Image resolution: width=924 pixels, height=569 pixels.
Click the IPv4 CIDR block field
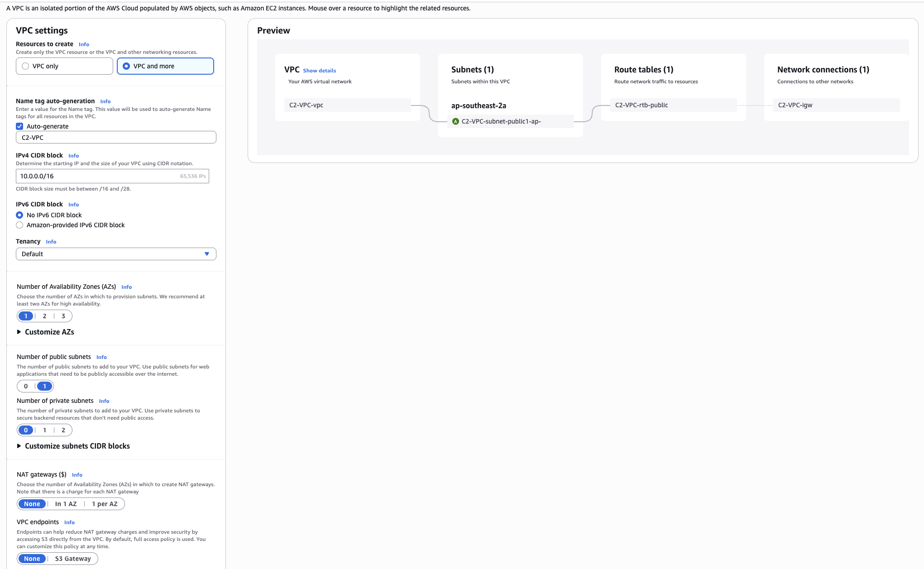112,176
